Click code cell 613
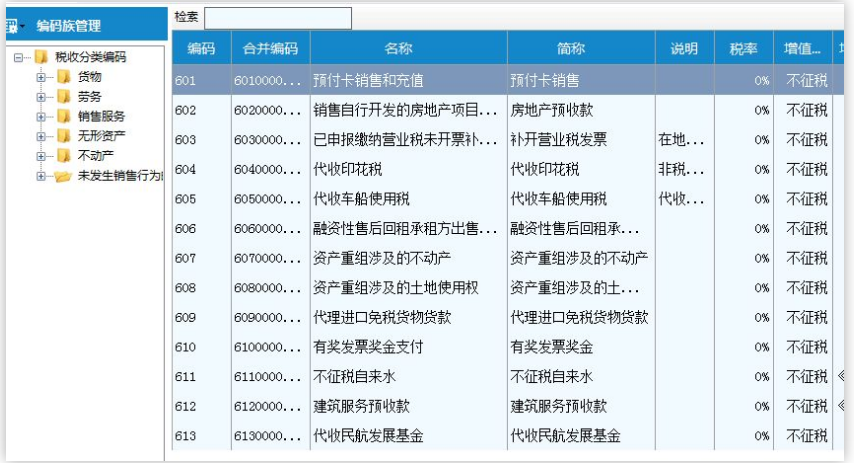The height and width of the screenshot is (463, 854). click(202, 436)
